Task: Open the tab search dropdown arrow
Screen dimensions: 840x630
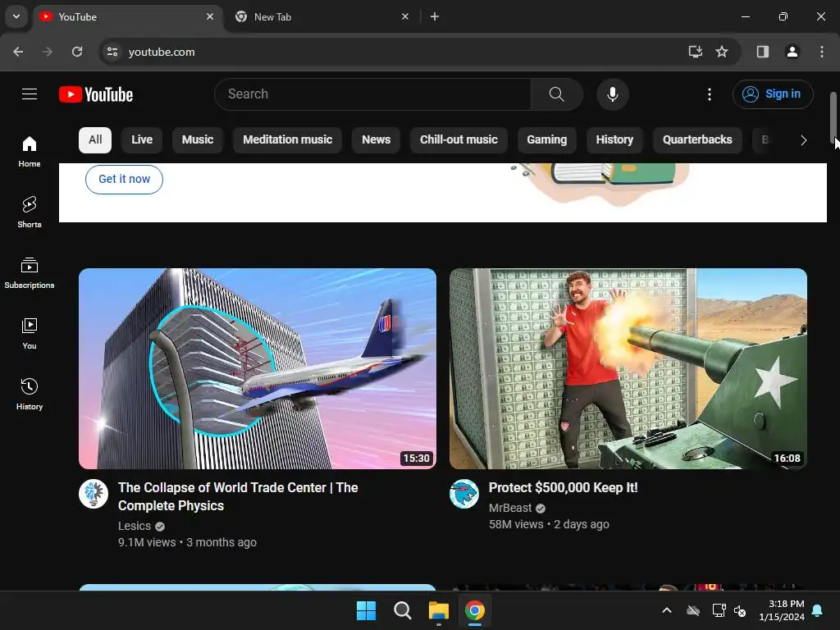Action: point(16,16)
